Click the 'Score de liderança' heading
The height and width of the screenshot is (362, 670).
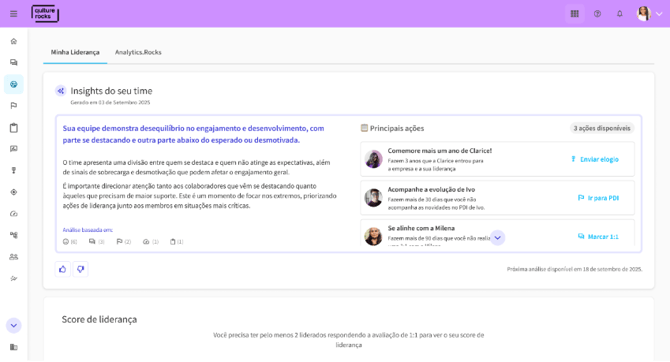pyautogui.click(x=99, y=320)
